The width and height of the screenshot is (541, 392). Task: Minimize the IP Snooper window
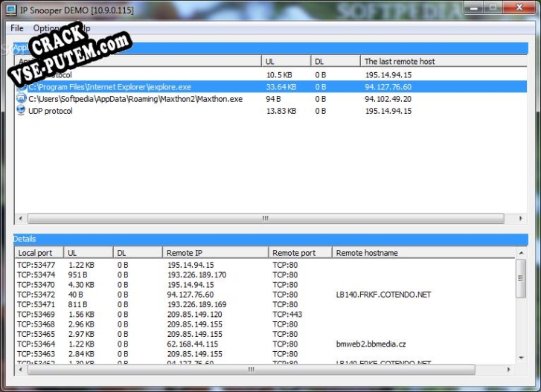point(474,7)
